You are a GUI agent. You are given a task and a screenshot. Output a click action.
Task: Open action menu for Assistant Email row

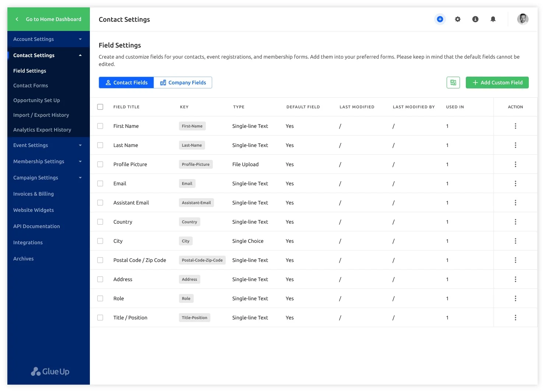[x=516, y=203]
